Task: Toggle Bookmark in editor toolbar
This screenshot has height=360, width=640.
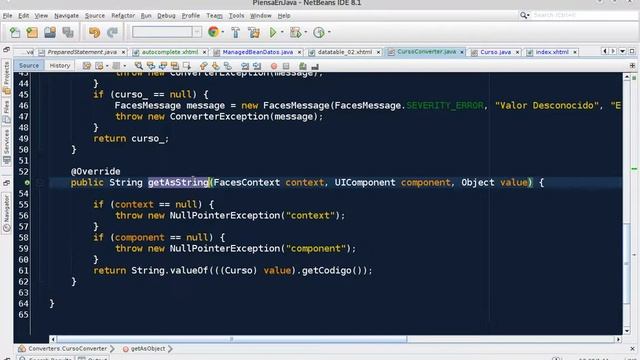Action: point(228,66)
